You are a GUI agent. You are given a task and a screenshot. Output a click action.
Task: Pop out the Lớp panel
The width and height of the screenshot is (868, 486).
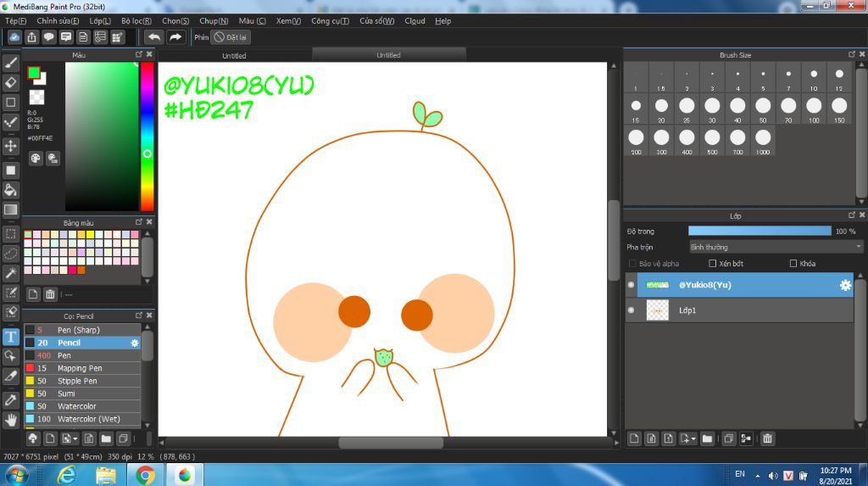(852, 215)
